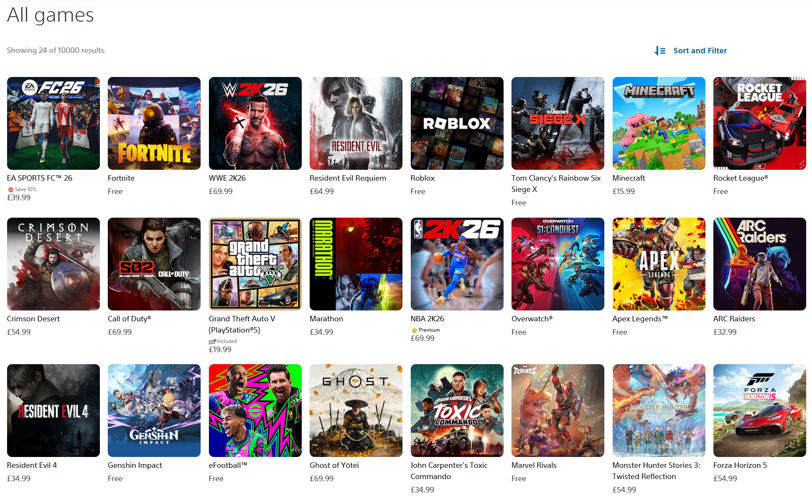Image resolution: width=812 pixels, height=504 pixels.
Task: Open the Minecraft game thumbnail
Action: (658, 123)
